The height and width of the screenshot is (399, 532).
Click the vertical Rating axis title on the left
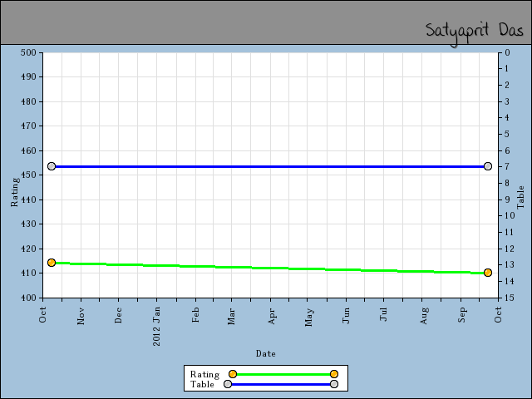[14, 193]
